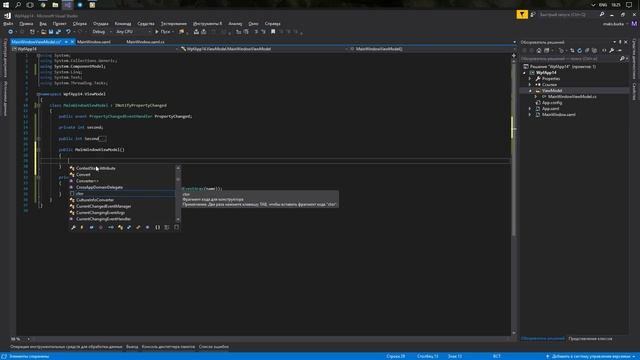
Task: Open Консоль диспетчера пакетов tab
Action: pos(168,347)
